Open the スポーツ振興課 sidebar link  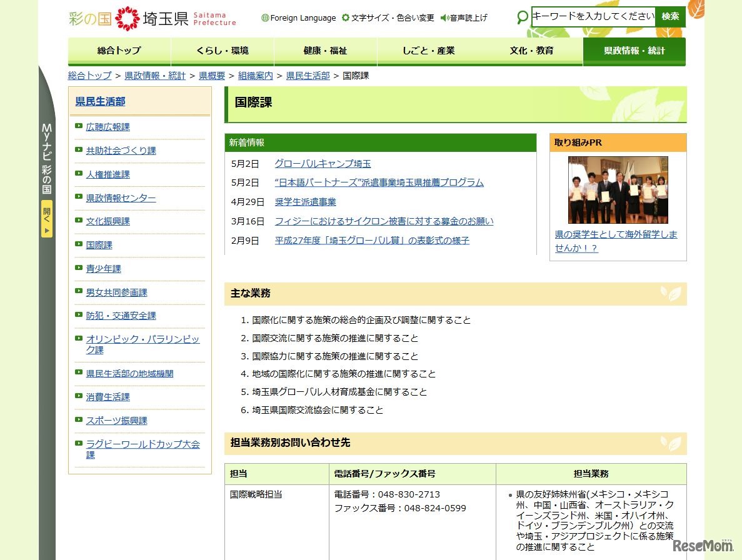click(116, 420)
